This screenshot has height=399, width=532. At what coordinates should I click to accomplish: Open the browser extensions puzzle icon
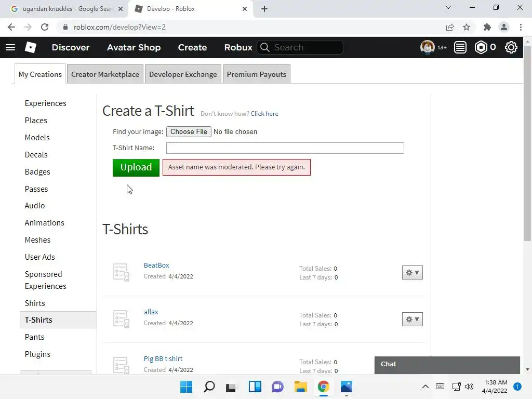(x=487, y=27)
